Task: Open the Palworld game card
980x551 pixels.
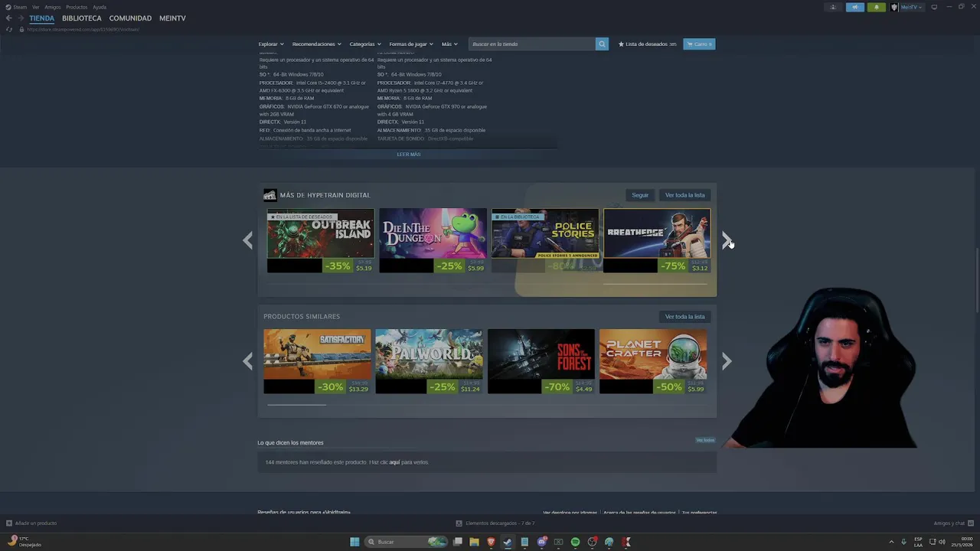Action: coord(429,361)
